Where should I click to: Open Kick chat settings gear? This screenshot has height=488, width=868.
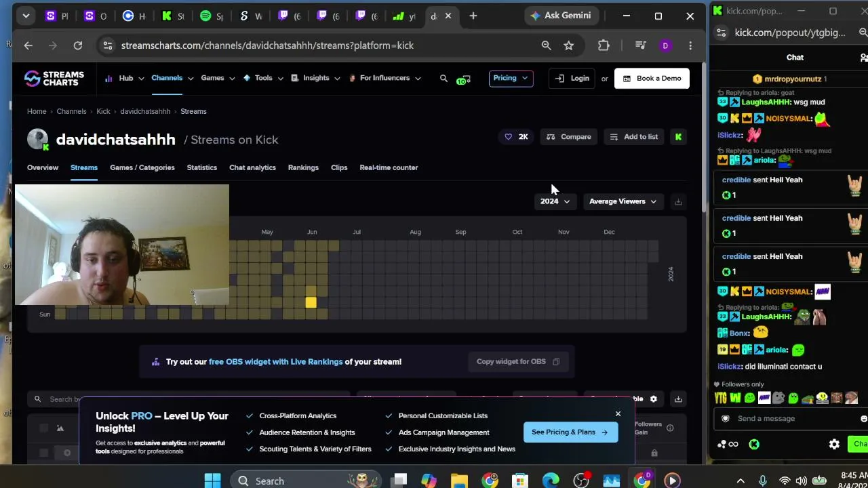[834, 445]
